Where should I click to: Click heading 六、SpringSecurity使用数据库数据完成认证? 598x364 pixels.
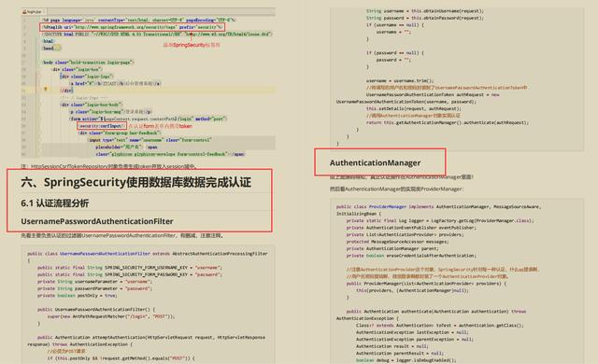coord(135,182)
